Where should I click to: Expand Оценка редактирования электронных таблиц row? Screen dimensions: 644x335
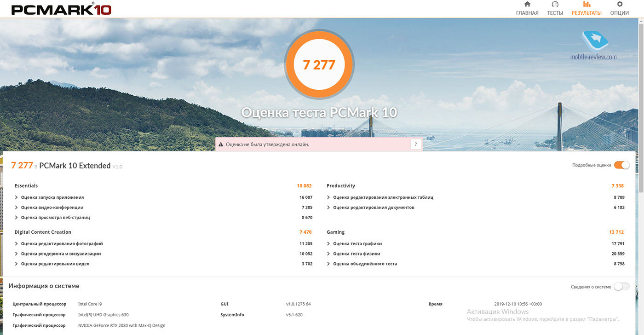pyautogui.click(x=475, y=197)
